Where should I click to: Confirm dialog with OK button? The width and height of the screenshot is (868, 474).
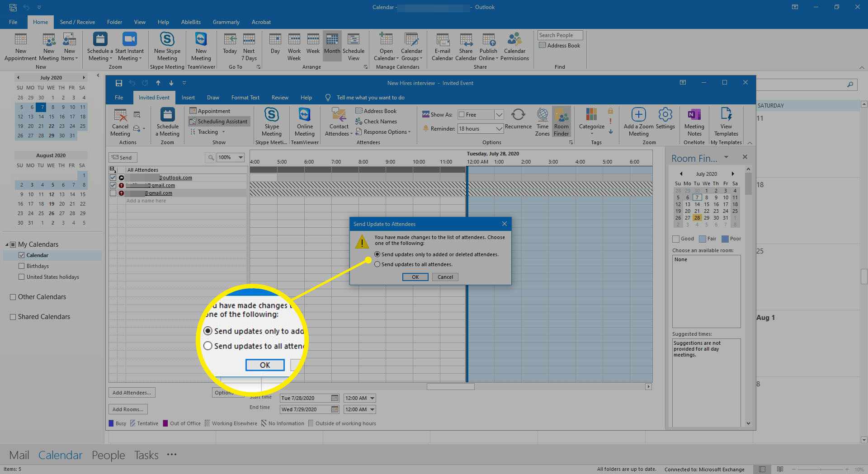click(415, 277)
